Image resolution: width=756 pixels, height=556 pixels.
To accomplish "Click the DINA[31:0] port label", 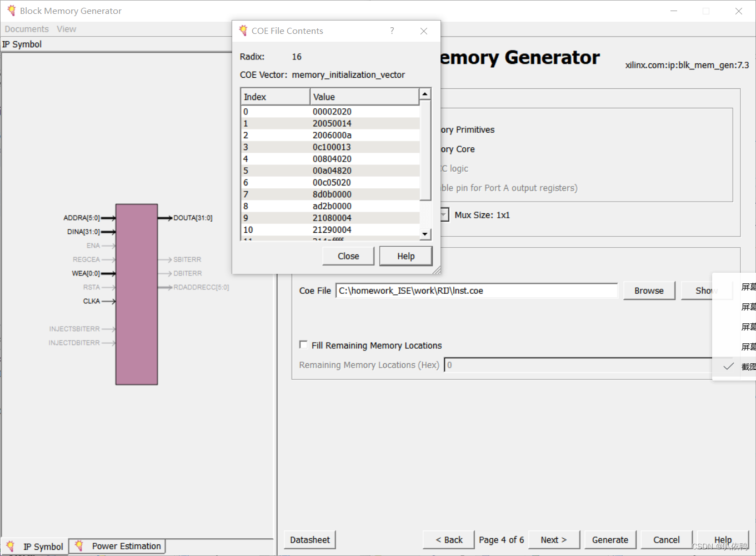I will pyautogui.click(x=83, y=232).
